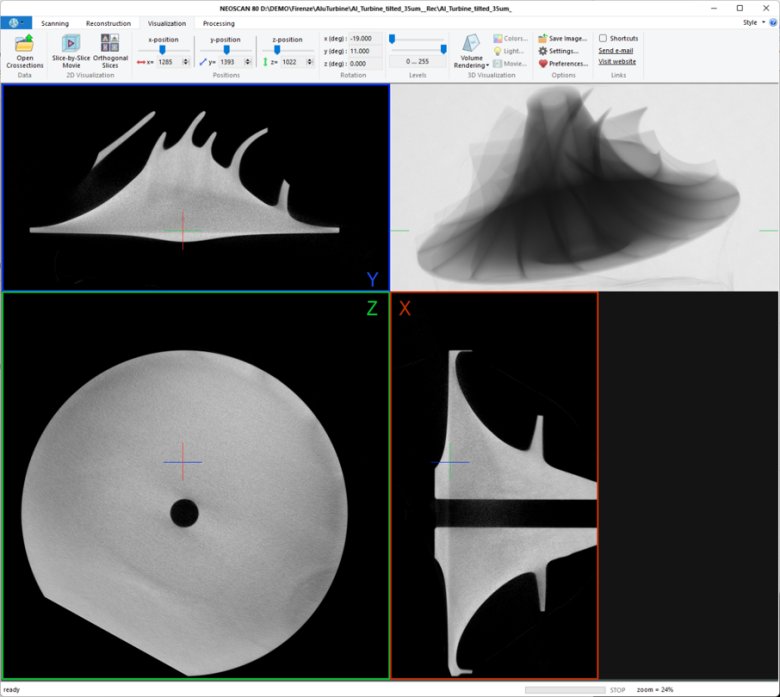Enable the Shortcuts checkbox

603,38
